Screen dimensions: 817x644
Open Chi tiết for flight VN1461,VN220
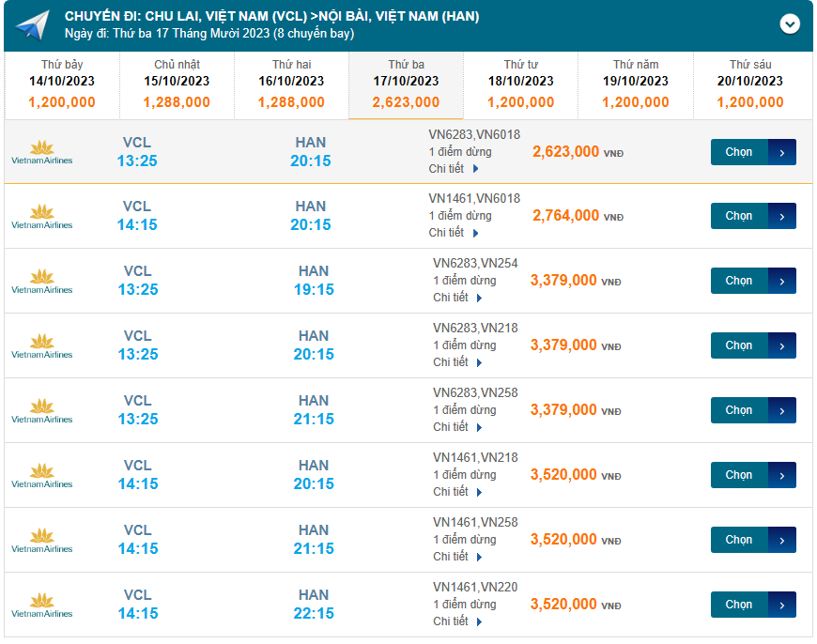(457, 621)
